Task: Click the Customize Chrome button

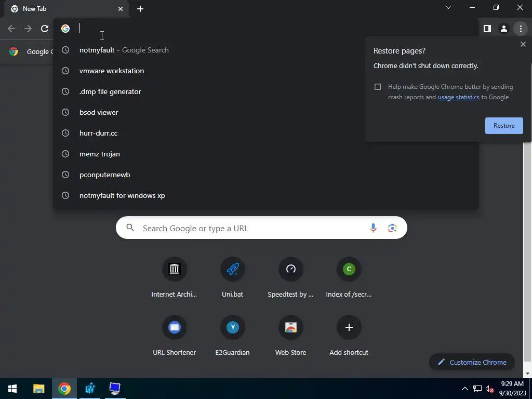Action: (x=472, y=362)
